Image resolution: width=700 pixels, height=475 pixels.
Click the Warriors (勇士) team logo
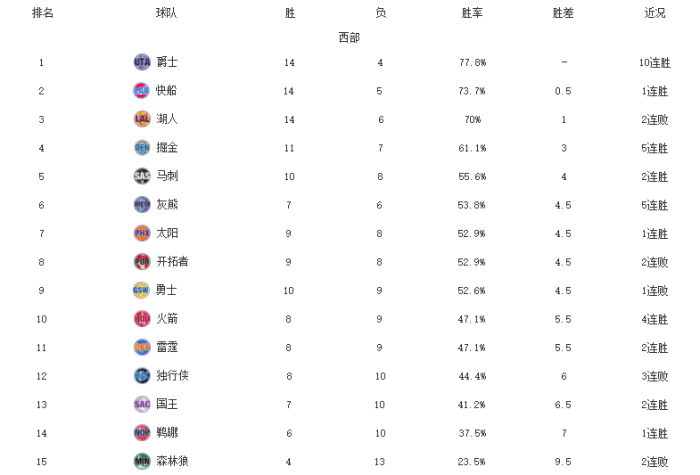coord(142,290)
